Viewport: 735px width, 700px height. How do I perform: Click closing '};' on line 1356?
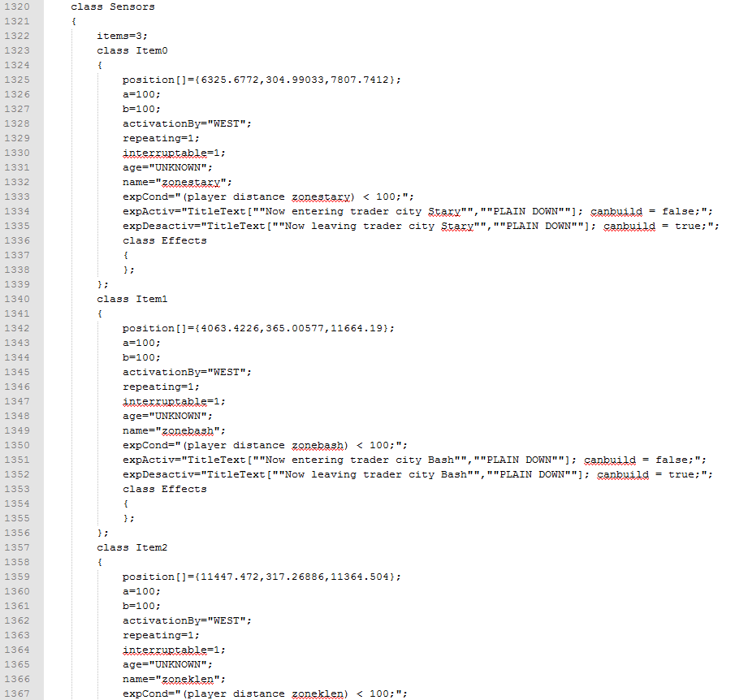102,533
